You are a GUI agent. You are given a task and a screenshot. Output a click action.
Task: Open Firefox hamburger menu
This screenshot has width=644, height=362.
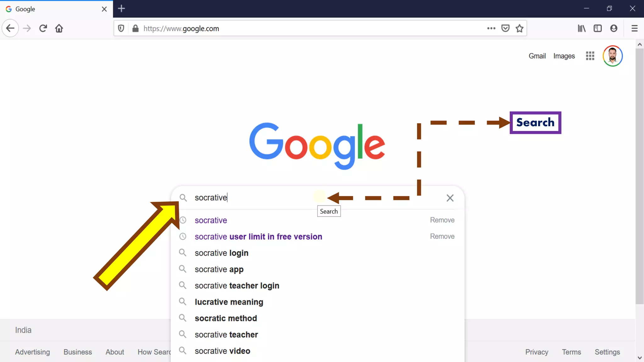click(634, 28)
